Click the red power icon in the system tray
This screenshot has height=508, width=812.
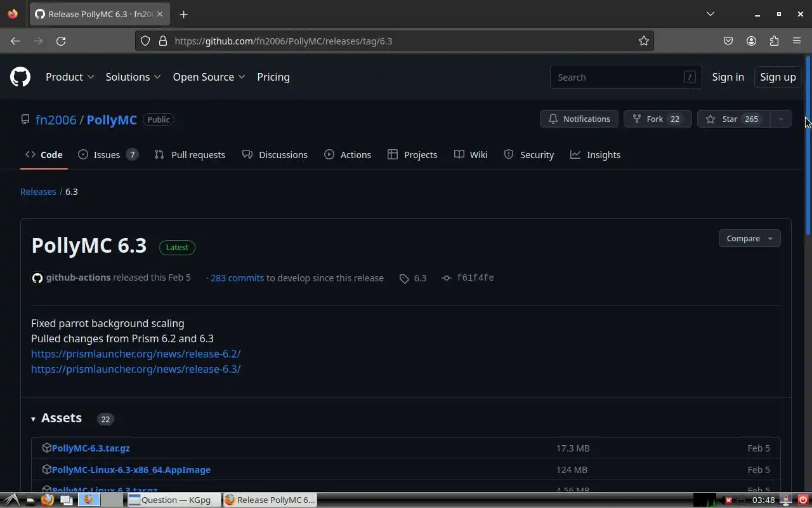[802, 500]
